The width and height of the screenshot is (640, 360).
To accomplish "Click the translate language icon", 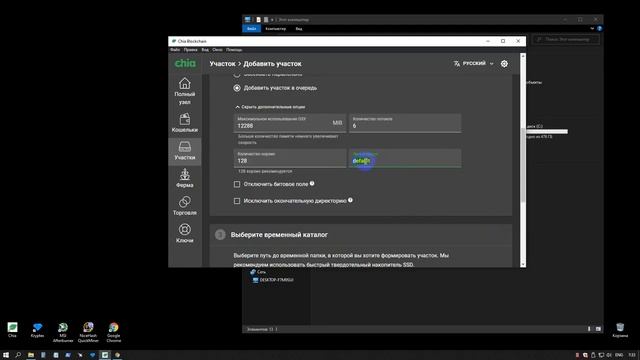I will 457,64.
